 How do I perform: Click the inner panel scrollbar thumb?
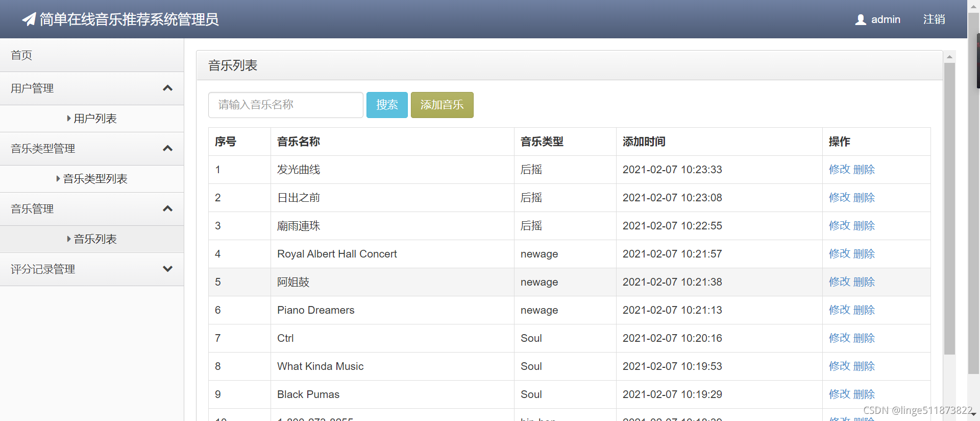tap(949, 208)
